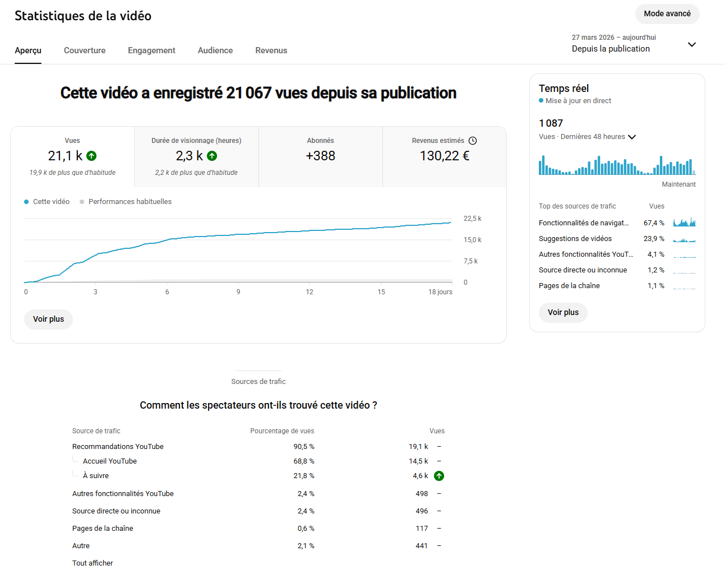
Task: Click the green up-arrow beside 21,1 k views
Action: (91, 156)
